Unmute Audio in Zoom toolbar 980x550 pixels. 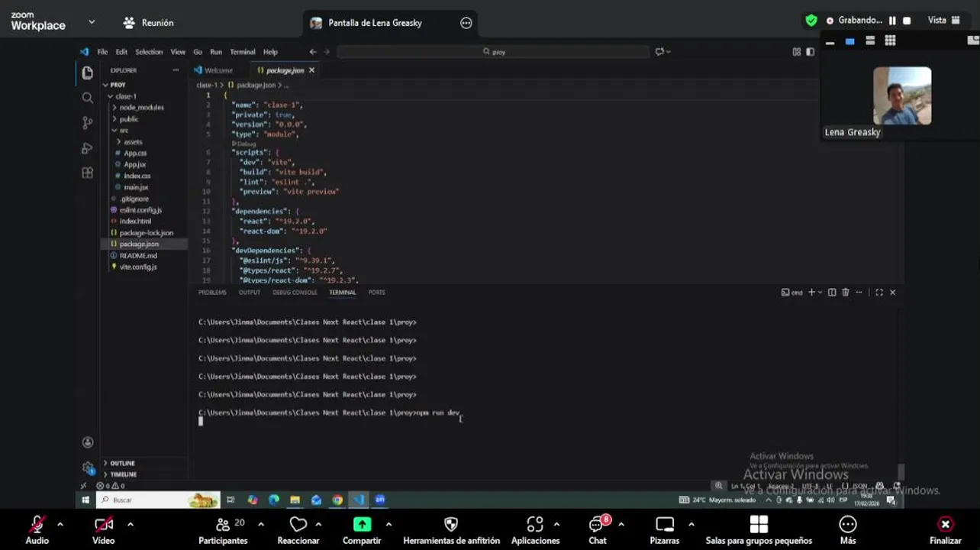tap(37, 530)
